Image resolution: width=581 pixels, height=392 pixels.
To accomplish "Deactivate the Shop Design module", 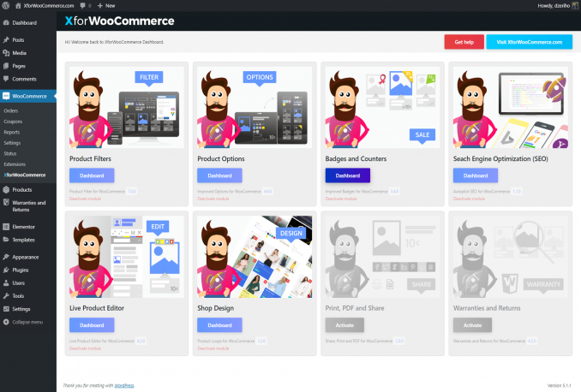I will (x=213, y=348).
